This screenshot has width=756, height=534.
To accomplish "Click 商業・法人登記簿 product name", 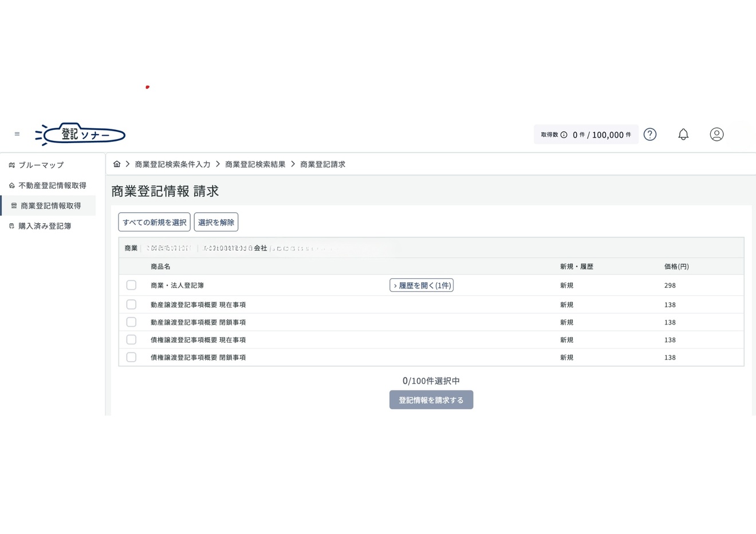I will point(177,286).
